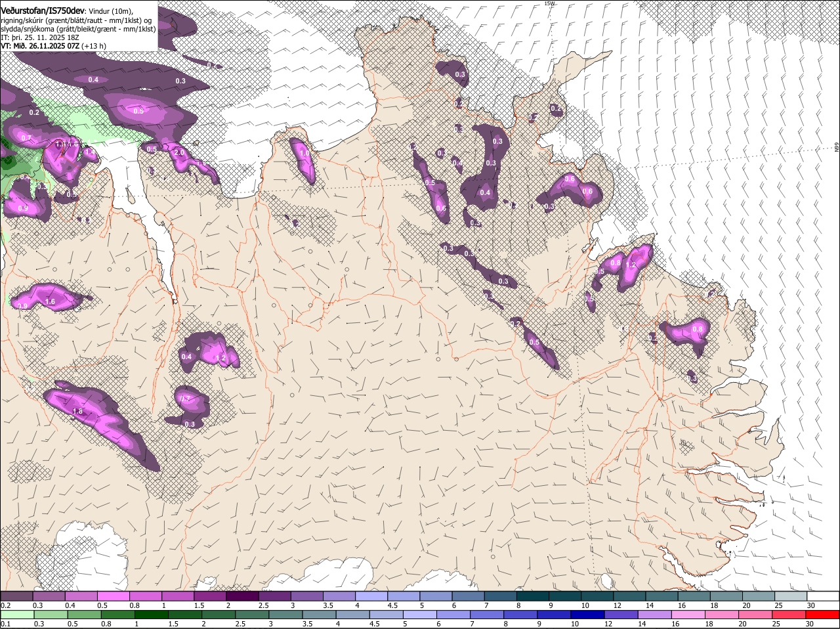Viewport: 840px width, 629px height.
Task: Click the '0.1' label on the lower legend scale
Action: 5,624
